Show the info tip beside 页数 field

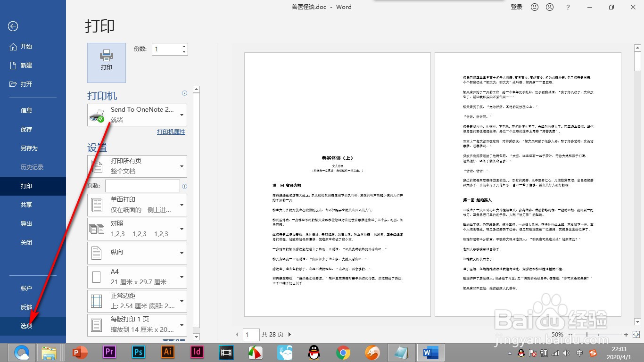click(184, 186)
